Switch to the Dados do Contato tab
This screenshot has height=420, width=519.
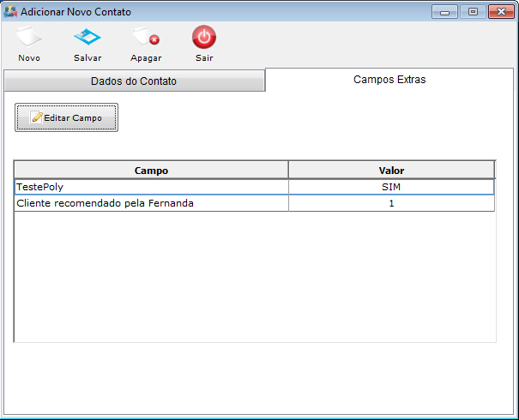point(134,81)
